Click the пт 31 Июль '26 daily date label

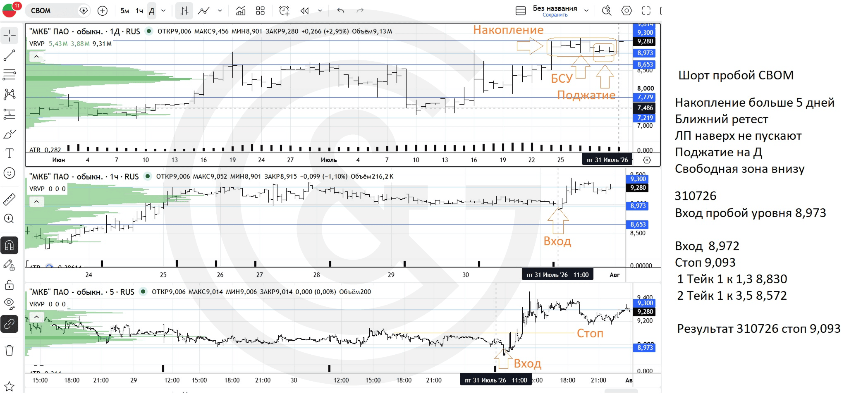607,160
